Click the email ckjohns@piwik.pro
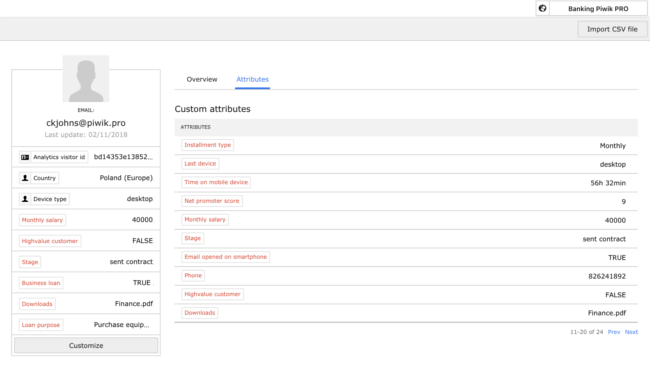 (86, 123)
